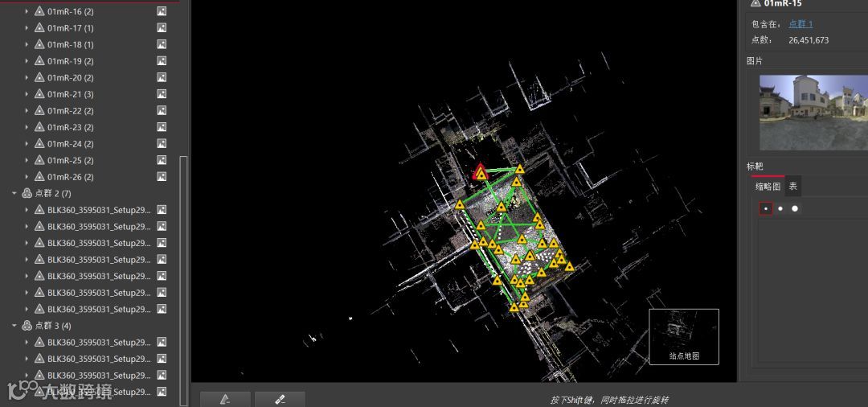Switch to the 缩略图 tab
Viewport: 868px width, 407px height.
coord(768,187)
